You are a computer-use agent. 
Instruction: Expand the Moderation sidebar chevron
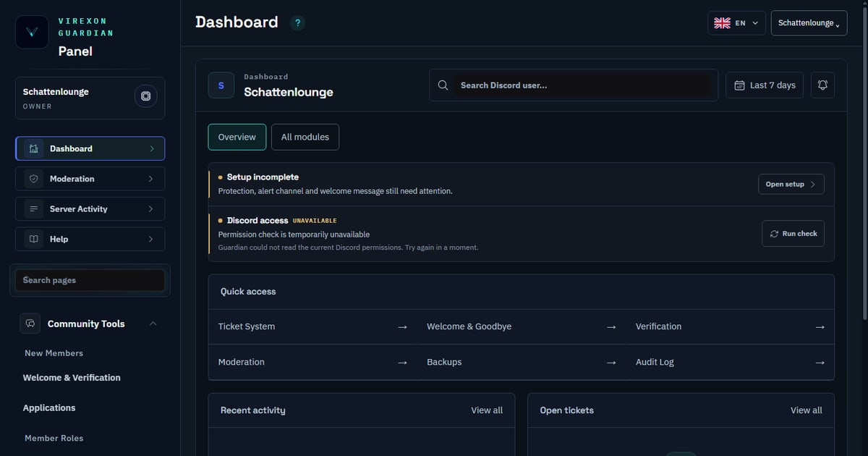150,179
